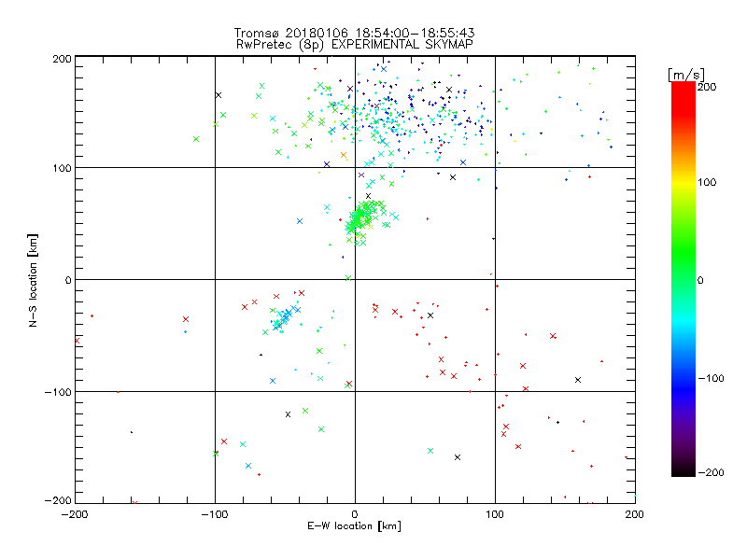Click the subtitle 'RwPretec (8p) EXPERIMENTAL SKYMAP'

coord(354,45)
